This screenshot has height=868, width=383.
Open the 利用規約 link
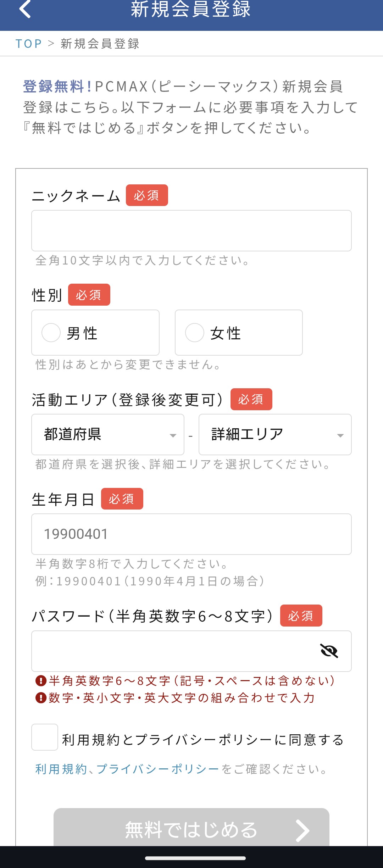61,769
